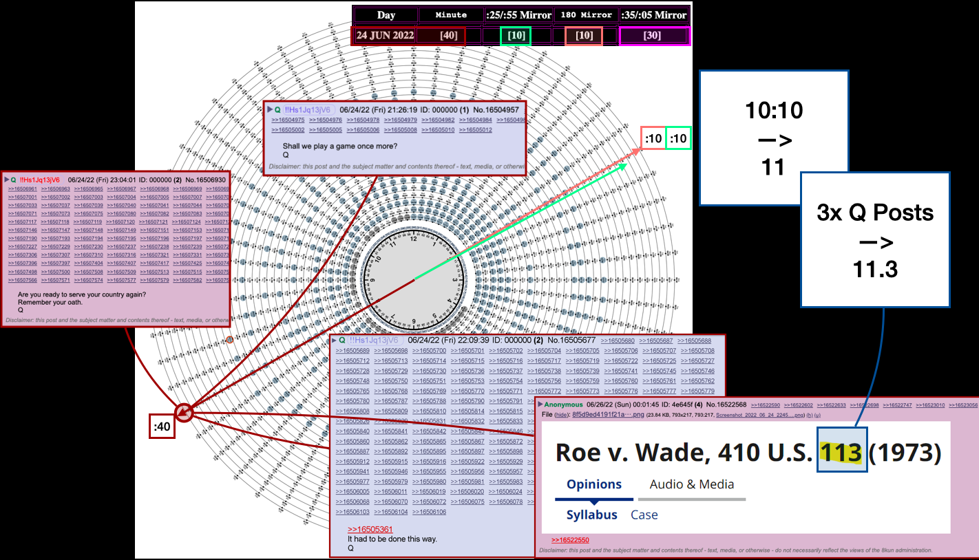Click post number No.16505677

pyautogui.click(x=573, y=340)
